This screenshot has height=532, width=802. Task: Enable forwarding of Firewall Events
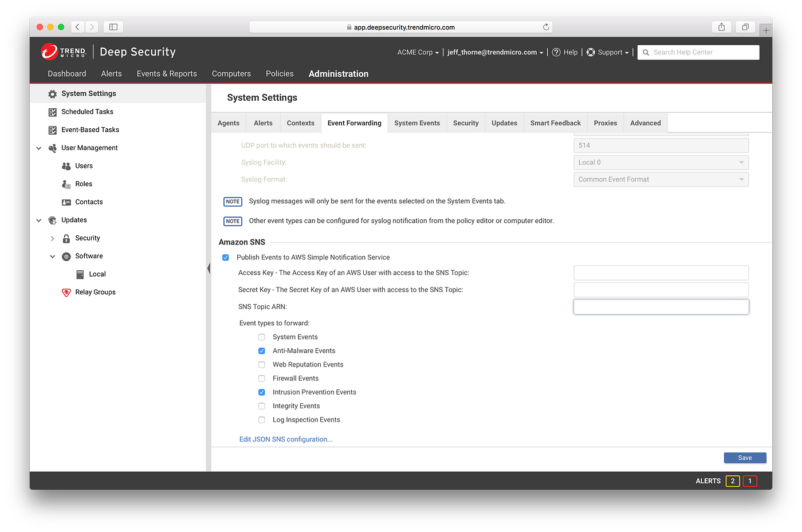pyautogui.click(x=262, y=378)
